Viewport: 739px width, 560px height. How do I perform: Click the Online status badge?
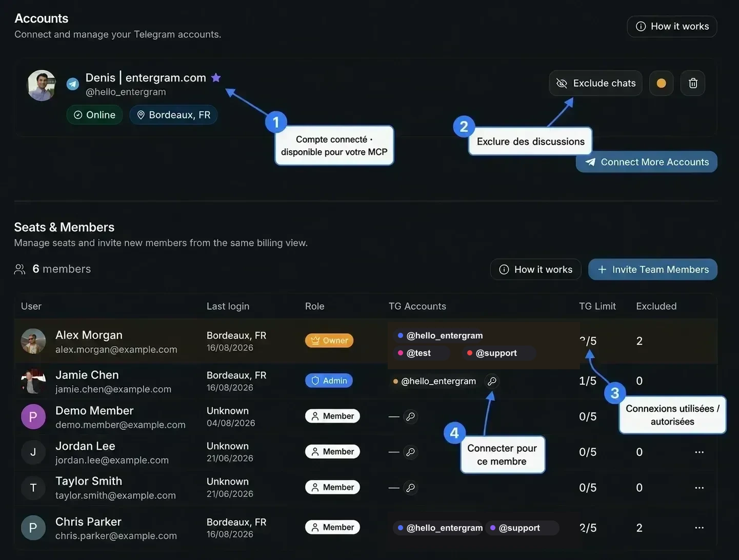click(x=94, y=115)
